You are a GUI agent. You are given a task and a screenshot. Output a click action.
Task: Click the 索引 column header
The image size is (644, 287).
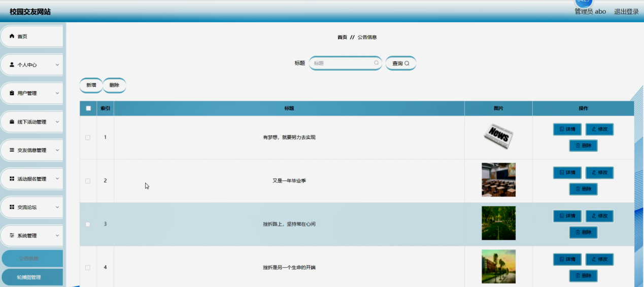click(x=106, y=109)
